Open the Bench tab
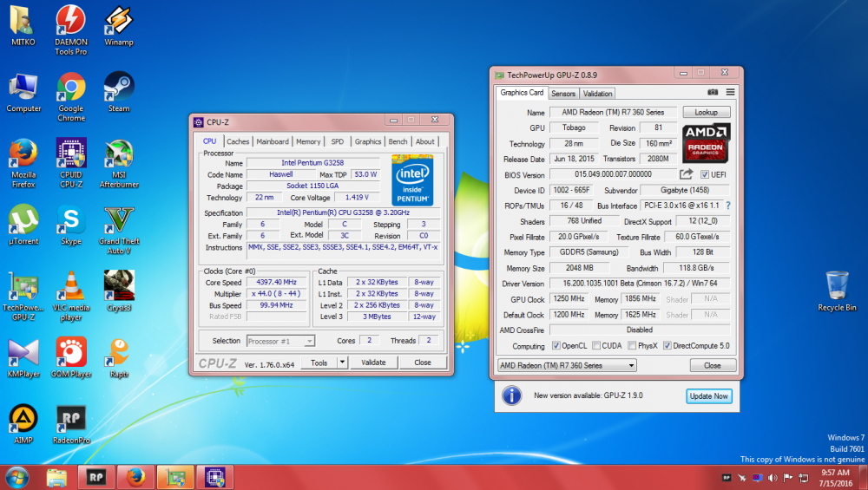This screenshot has width=868, height=490. 398,141
